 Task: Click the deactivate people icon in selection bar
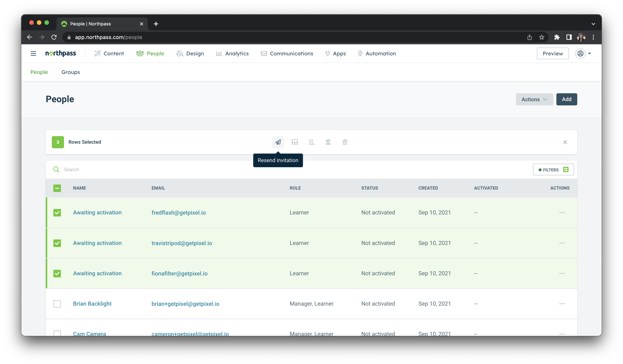click(311, 142)
